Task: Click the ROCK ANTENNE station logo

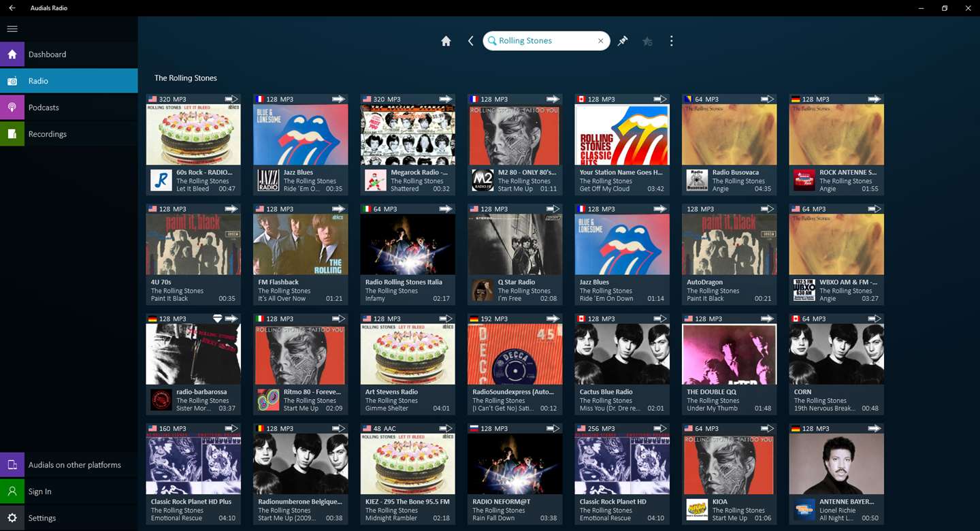Action: 804,180
